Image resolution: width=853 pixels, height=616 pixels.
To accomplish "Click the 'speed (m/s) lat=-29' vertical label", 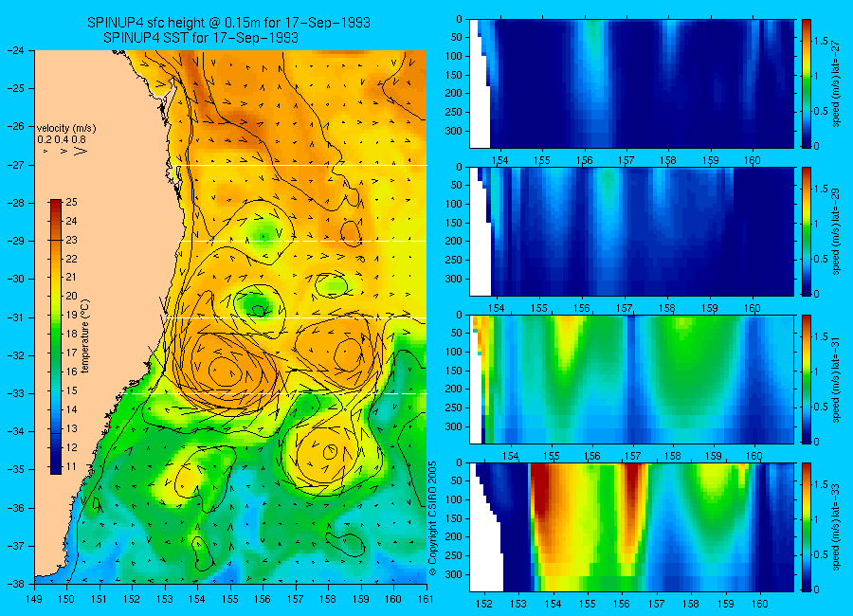I will click(x=837, y=231).
